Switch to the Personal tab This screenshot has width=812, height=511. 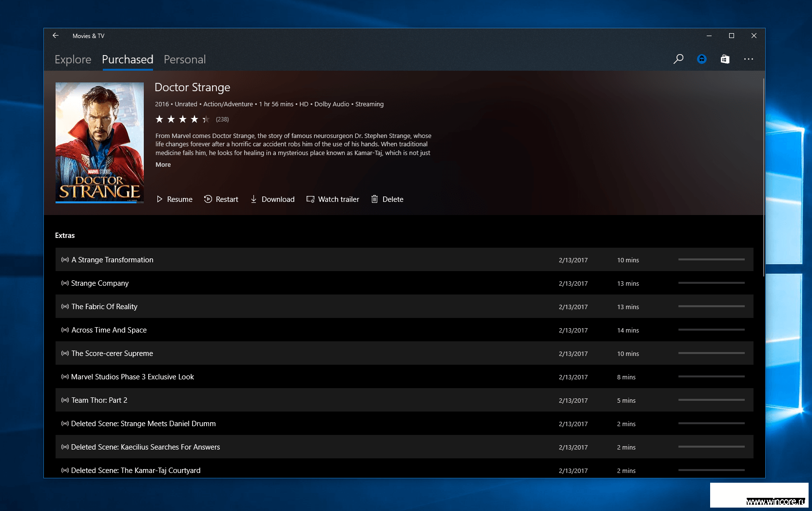pos(185,59)
